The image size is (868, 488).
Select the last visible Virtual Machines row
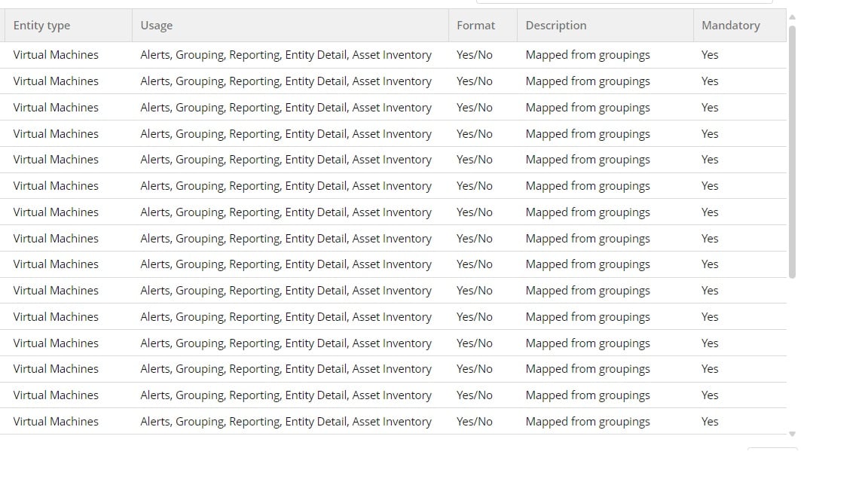point(393,422)
